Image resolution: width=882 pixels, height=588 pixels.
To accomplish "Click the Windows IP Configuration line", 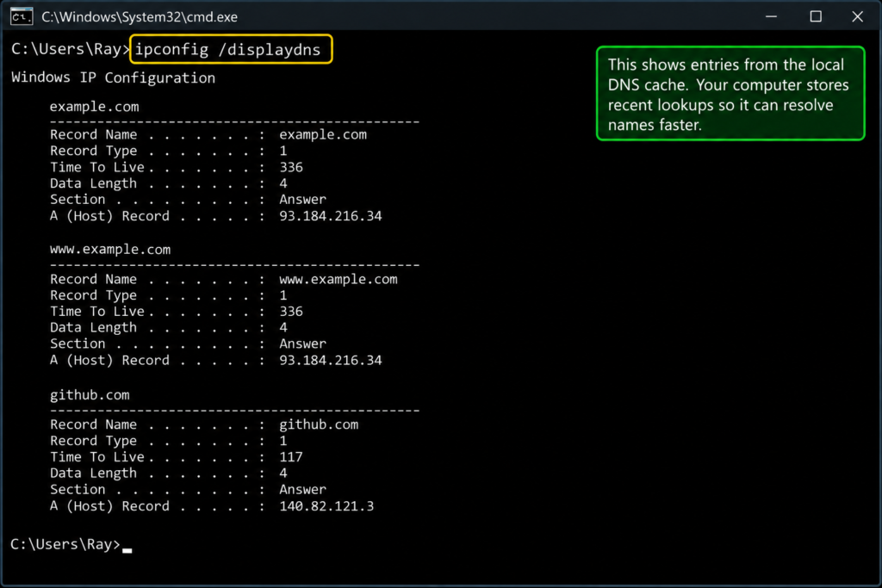I will pos(113,77).
